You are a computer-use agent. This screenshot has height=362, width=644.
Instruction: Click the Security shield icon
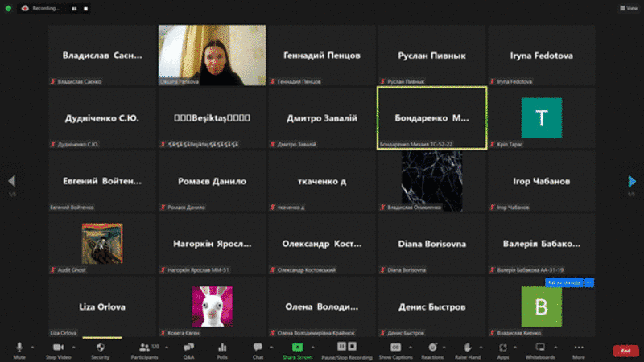click(100, 349)
